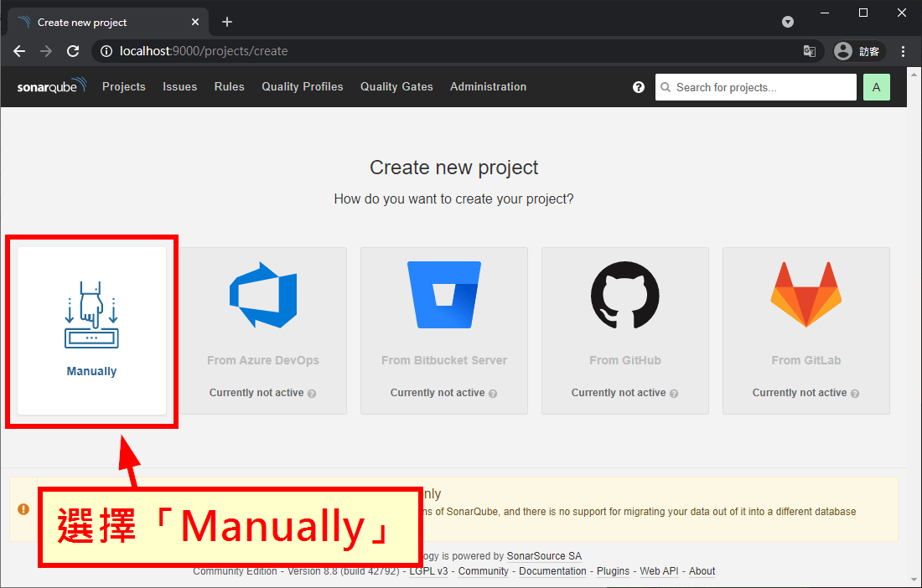Open the Rules menu item

pyautogui.click(x=230, y=86)
